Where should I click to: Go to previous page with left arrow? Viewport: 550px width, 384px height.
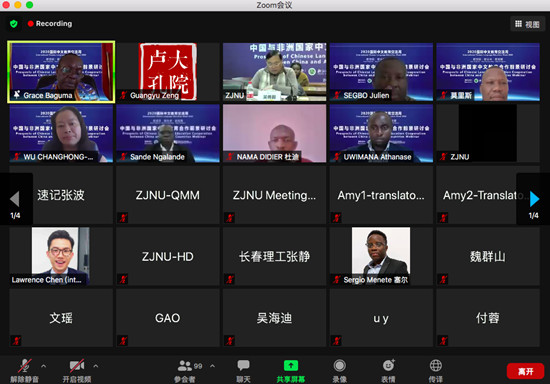click(x=15, y=199)
